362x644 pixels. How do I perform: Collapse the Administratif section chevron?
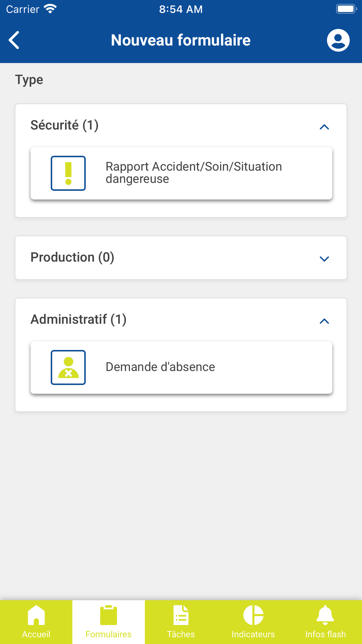pos(324,321)
